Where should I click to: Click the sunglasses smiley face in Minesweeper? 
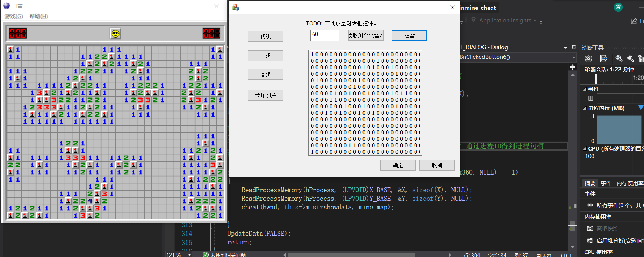coord(115,34)
